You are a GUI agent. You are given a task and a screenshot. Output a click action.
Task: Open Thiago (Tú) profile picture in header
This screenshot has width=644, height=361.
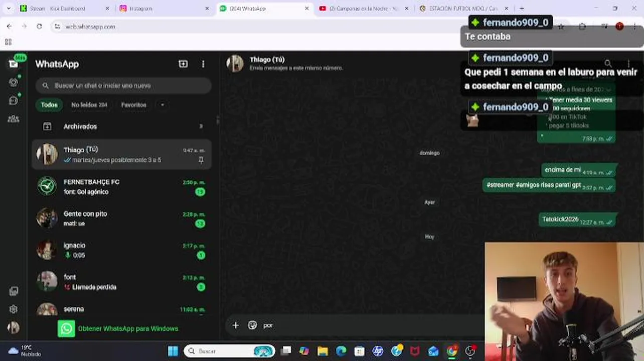coord(235,64)
